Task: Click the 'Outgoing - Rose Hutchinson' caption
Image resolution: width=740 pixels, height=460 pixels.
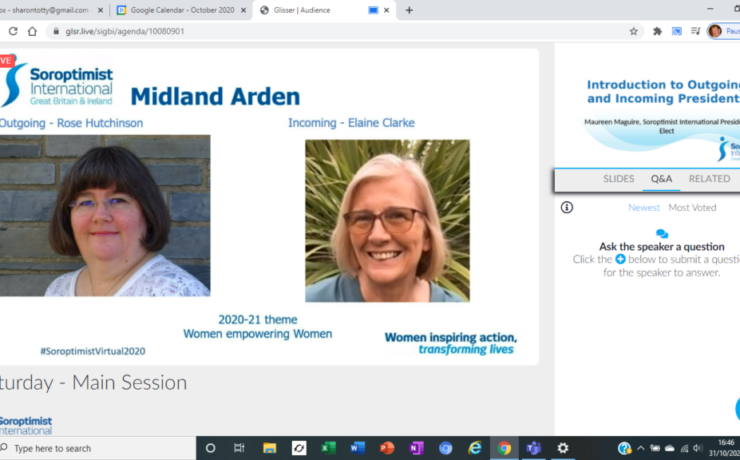Action: (71, 123)
